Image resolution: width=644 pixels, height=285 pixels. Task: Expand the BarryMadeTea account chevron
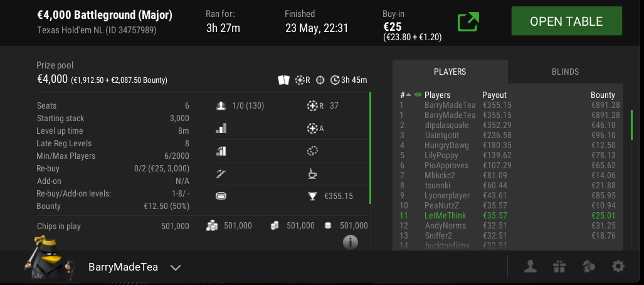coord(176,267)
